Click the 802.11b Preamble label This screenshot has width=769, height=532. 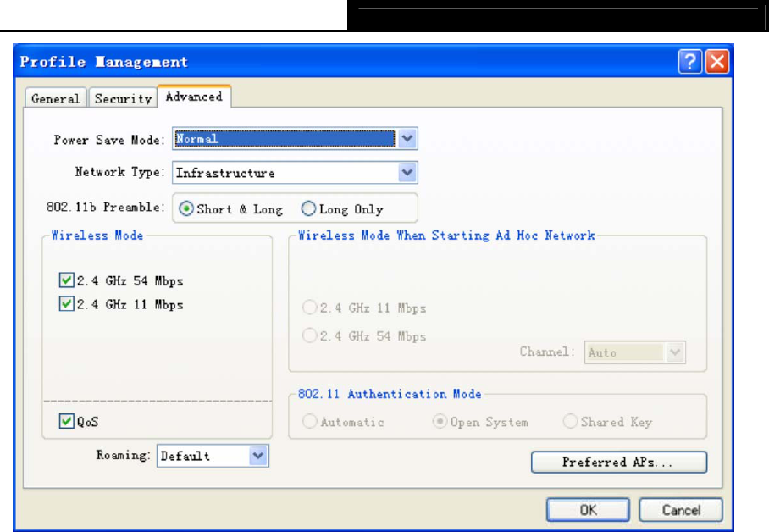(x=106, y=207)
